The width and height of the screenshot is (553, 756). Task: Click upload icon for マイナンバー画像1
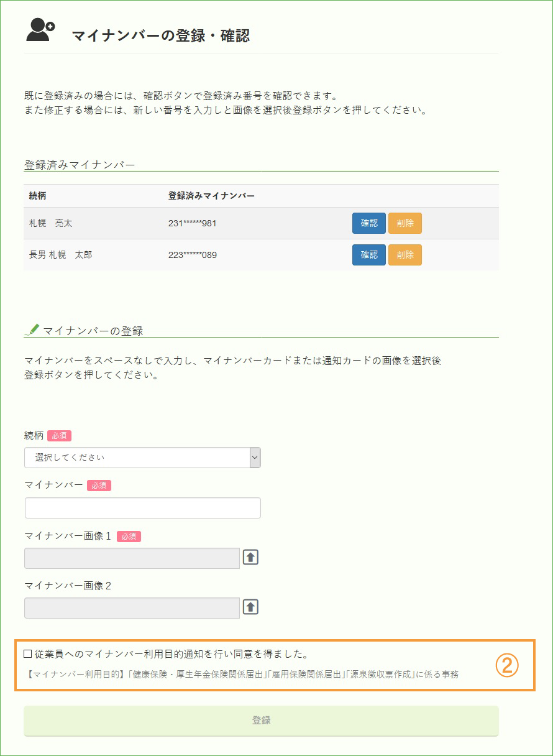click(250, 557)
